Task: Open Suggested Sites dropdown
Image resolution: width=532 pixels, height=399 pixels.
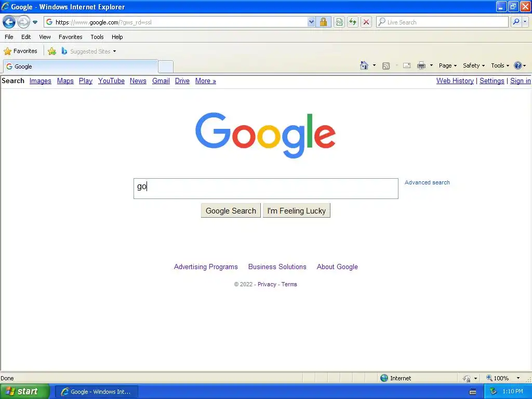Action: [x=89, y=51]
